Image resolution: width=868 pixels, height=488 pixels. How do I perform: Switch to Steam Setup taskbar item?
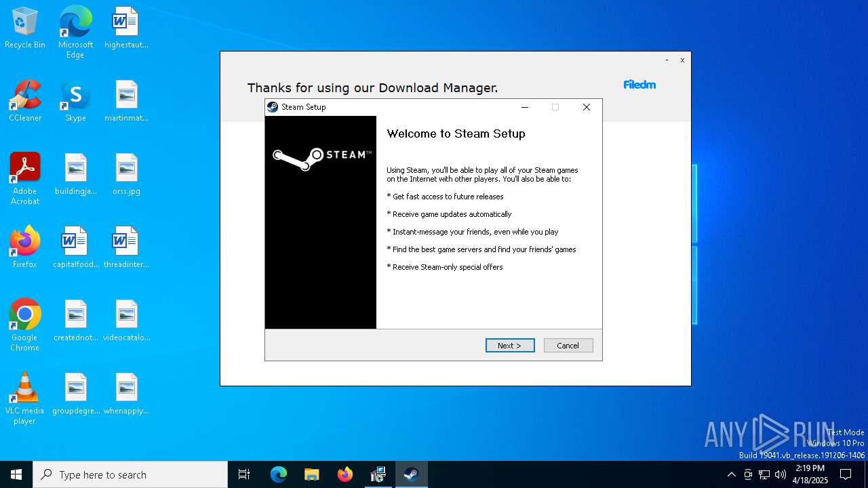click(x=411, y=474)
